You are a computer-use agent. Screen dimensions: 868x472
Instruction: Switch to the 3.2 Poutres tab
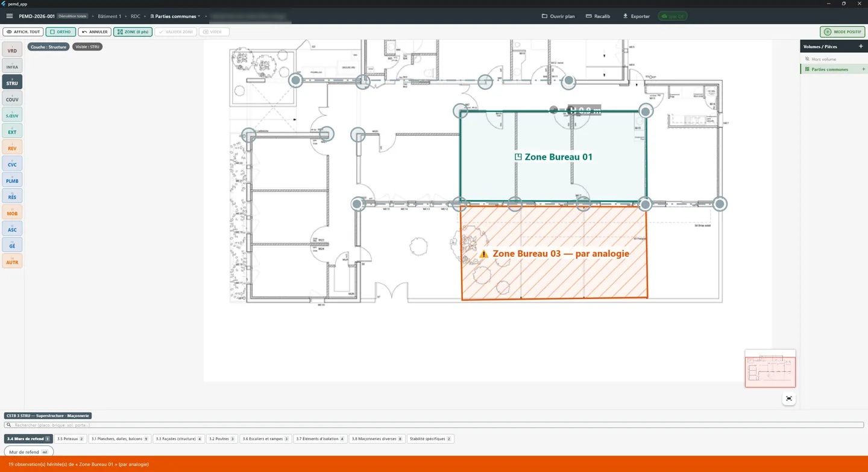pyautogui.click(x=222, y=439)
